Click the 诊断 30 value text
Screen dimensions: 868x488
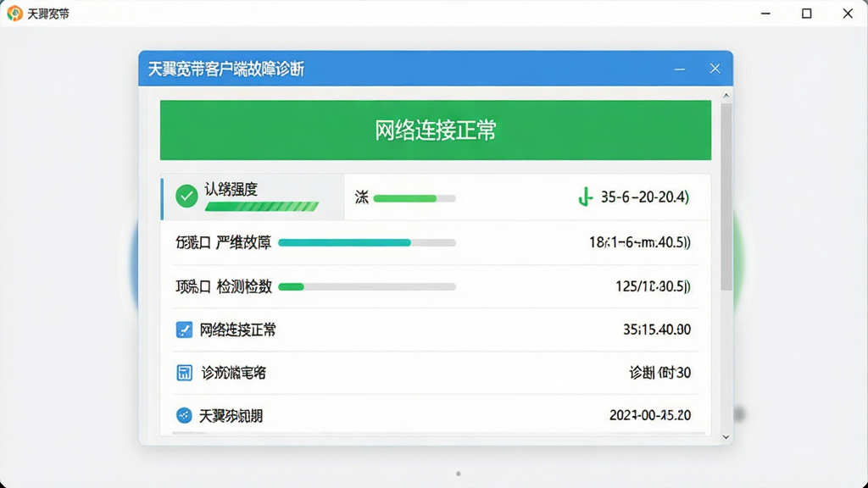(659, 373)
